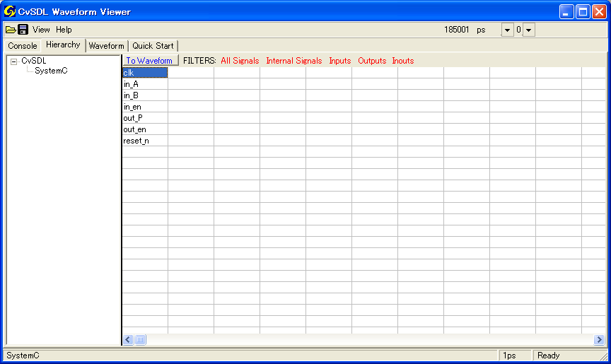Click the 185001 time value
611x364 pixels.
[x=456, y=30]
